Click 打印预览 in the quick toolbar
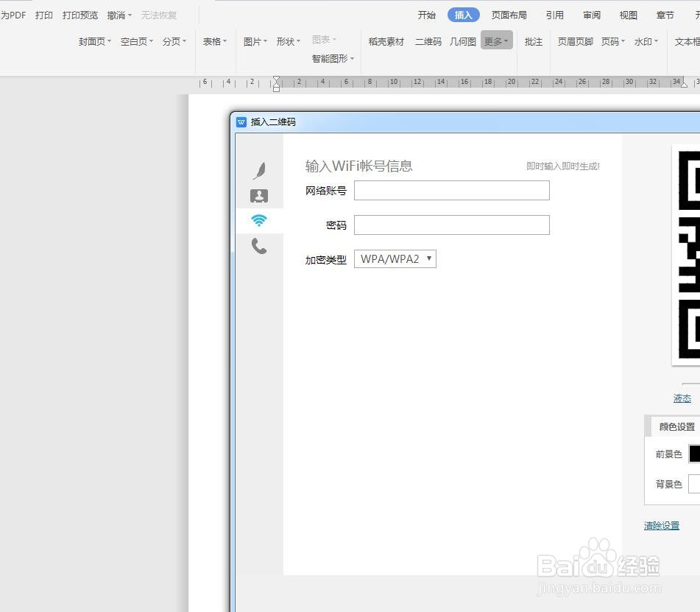Image resolution: width=700 pixels, height=612 pixels. point(80,15)
